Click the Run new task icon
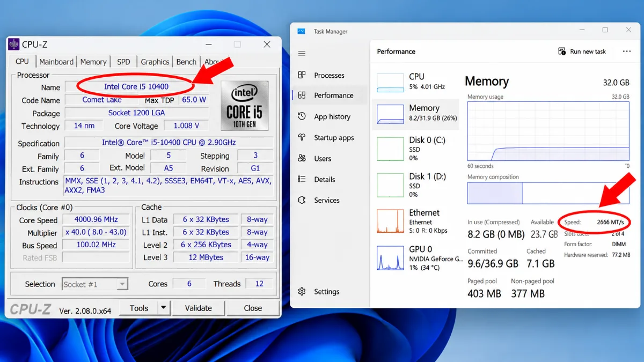Screen dimensions: 644x362 tap(562, 51)
